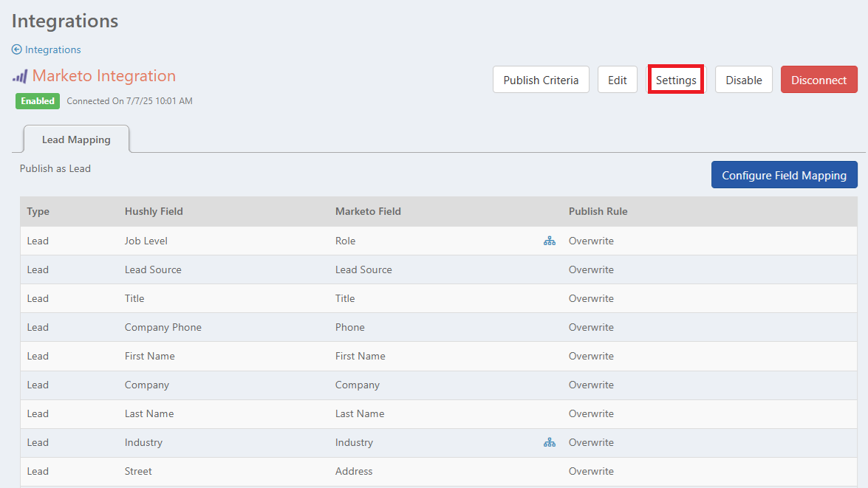Open integration Settings
Viewport: 868px width, 488px height.
[676, 80]
